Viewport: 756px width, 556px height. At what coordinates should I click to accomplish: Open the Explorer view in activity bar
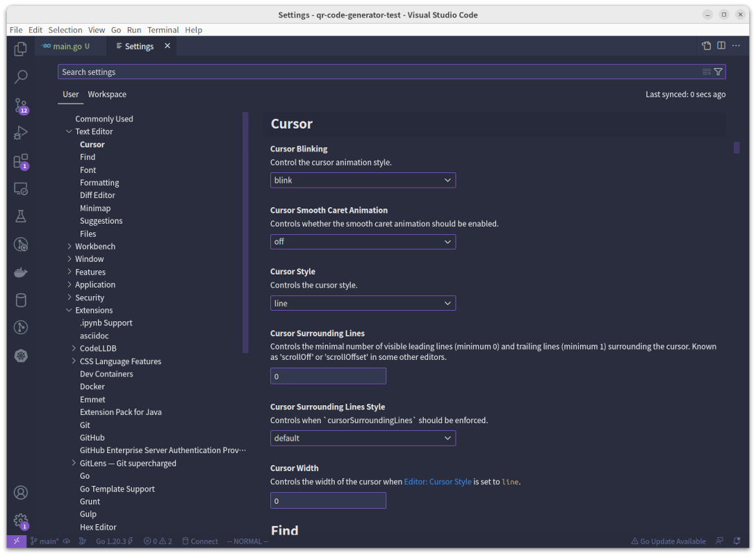(21, 49)
